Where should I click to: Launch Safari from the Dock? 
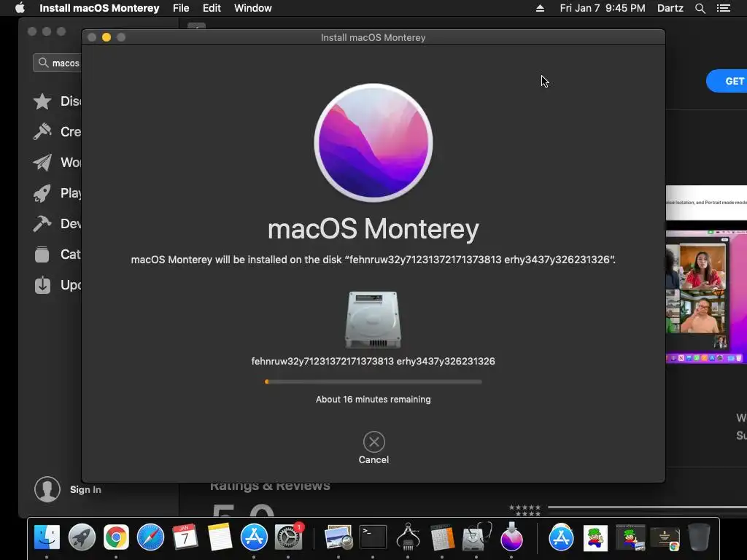coord(150,537)
